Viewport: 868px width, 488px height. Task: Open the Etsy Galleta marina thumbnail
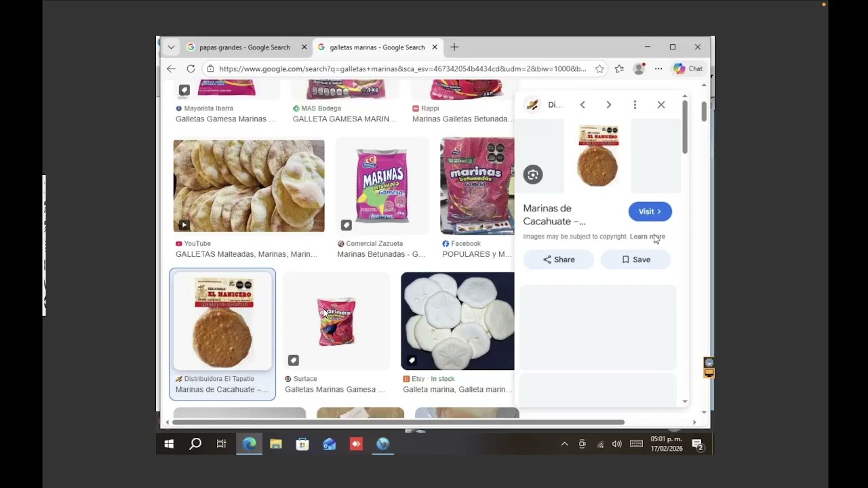(x=458, y=321)
